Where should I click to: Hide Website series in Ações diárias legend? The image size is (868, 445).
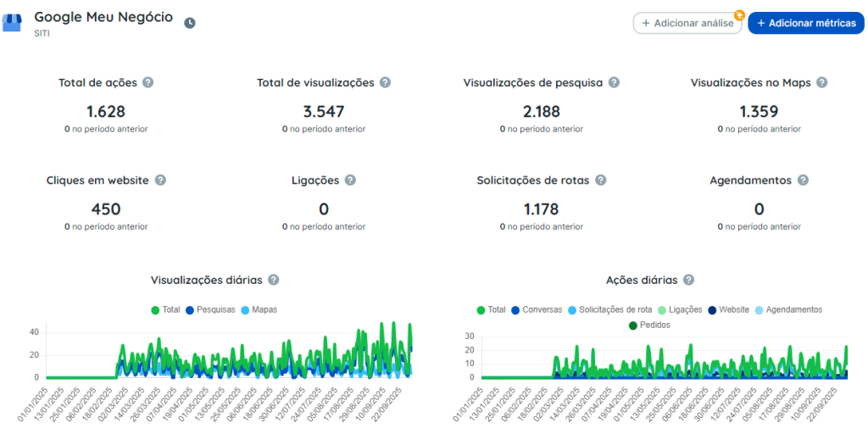coord(728,310)
